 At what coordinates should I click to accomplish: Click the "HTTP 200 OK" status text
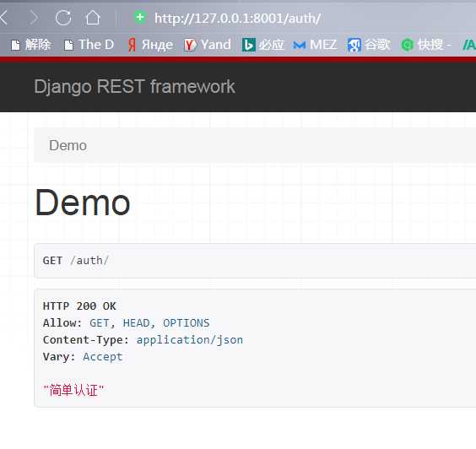79,306
